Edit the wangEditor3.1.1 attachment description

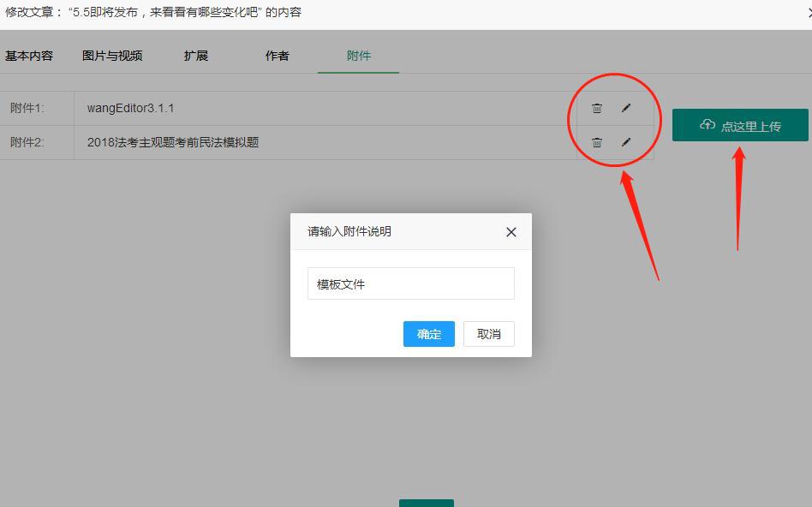point(626,108)
